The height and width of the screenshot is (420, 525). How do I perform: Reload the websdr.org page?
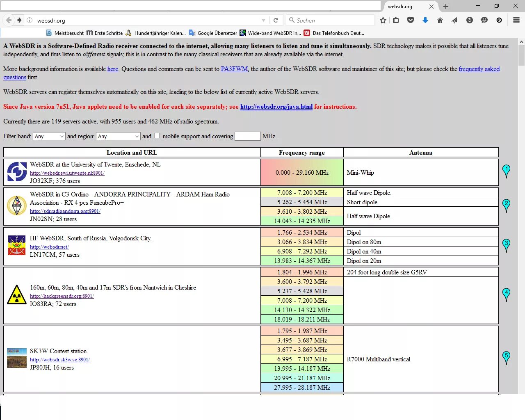click(x=276, y=20)
